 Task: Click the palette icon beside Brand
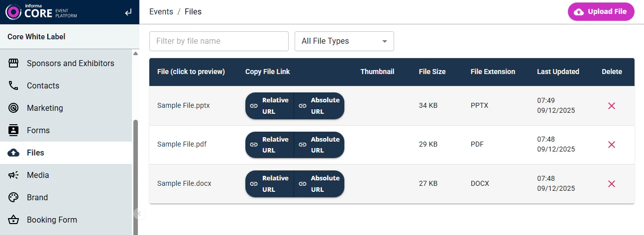point(14,197)
